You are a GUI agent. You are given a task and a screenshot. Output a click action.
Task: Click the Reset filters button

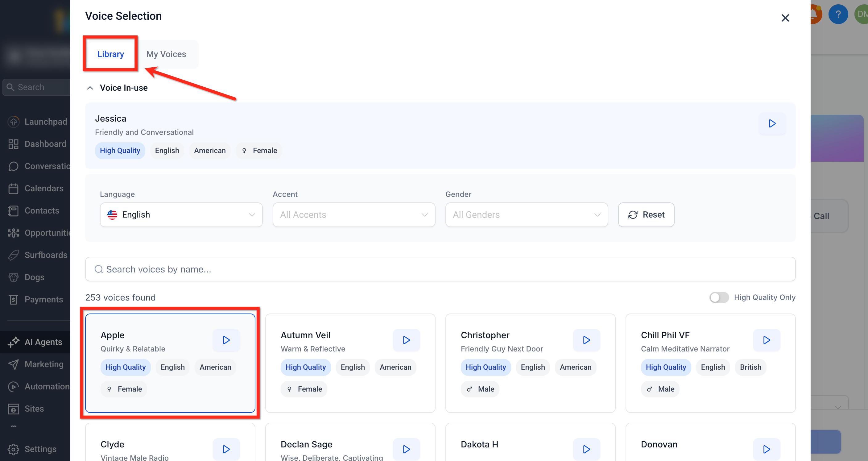click(x=646, y=215)
